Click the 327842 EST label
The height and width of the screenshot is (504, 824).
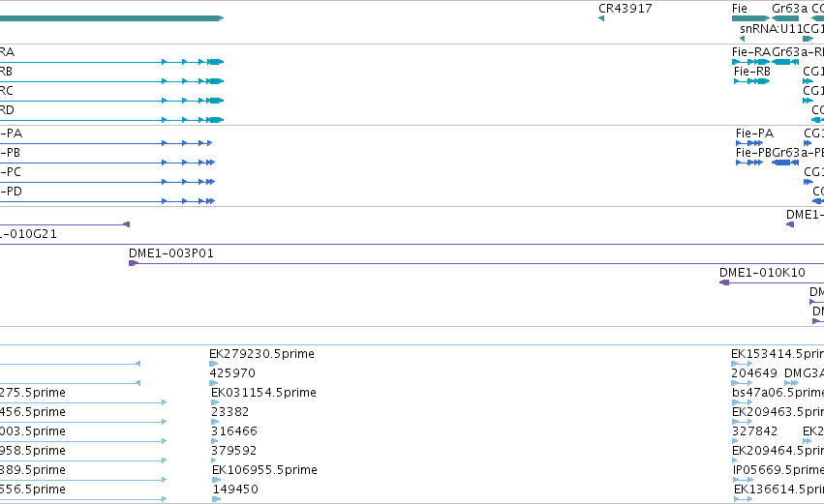click(754, 431)
